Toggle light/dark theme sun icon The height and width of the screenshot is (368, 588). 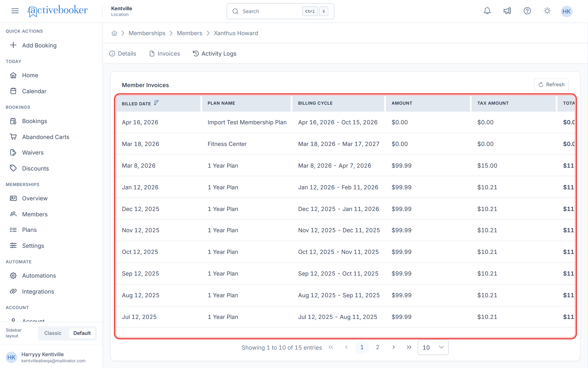[547, 11]
